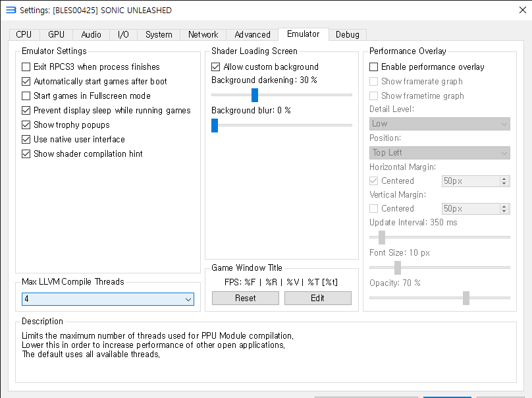Close the Settings window
The height and width of the screenshot is (398, 532).
point(523,10)
